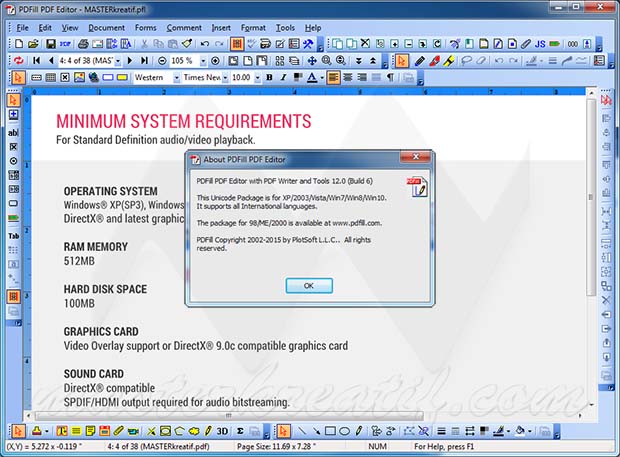Expand the line color dropdown in bottom toolbar
Image resolution: width=620 pixels, height=457 pixels.
(x=508, y=431)
